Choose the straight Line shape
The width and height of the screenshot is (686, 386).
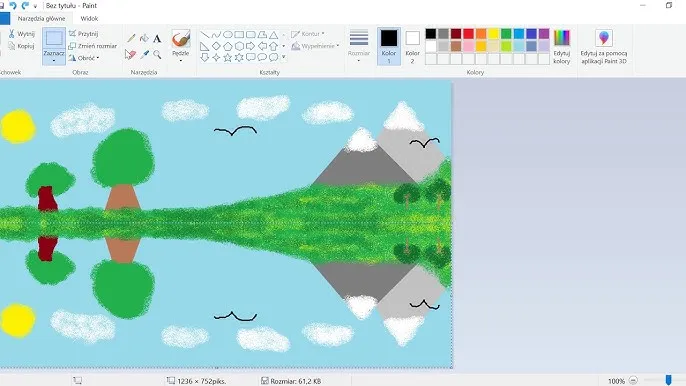pyautogui.click(x=204, y=35)
